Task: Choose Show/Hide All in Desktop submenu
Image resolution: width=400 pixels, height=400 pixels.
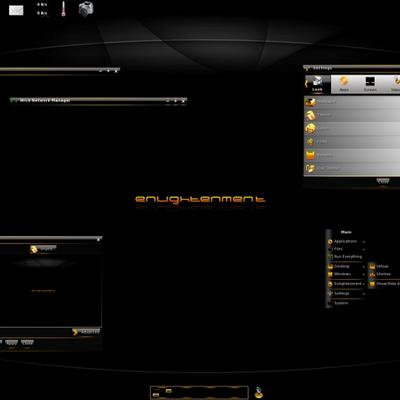Action: tap(383, 284)
